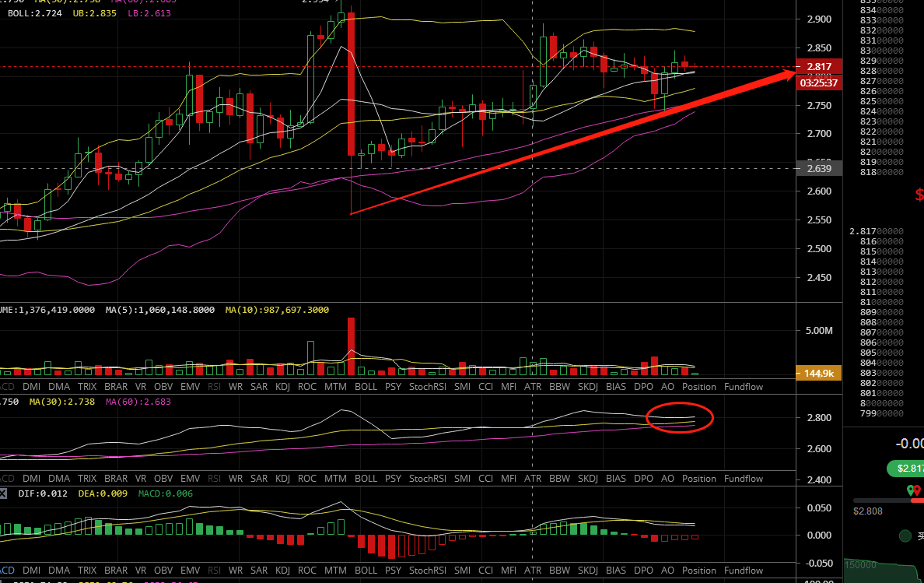This screenshot has height=583, width=924.
Task: Open TRIX tab in the row under the volume chart
Action: 86,387
